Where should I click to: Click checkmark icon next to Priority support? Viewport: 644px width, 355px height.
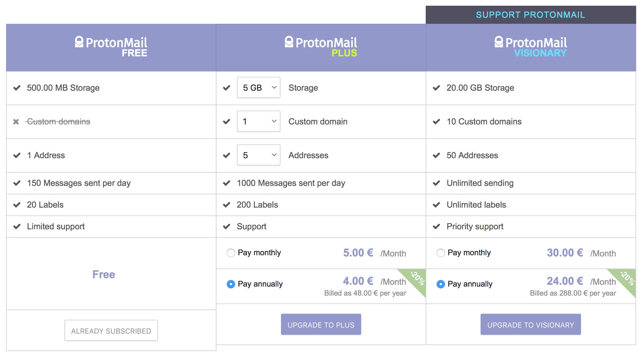point(437,227)
